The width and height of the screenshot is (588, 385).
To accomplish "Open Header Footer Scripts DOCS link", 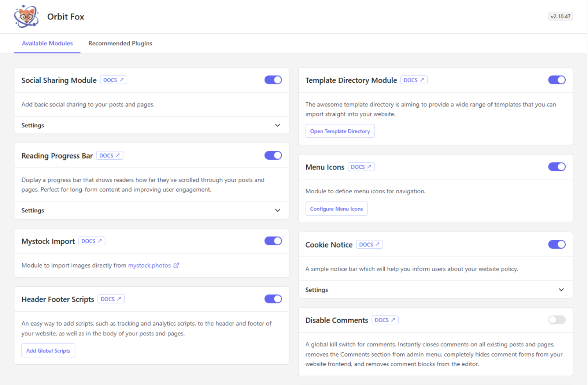I will (x=111, y=299).
